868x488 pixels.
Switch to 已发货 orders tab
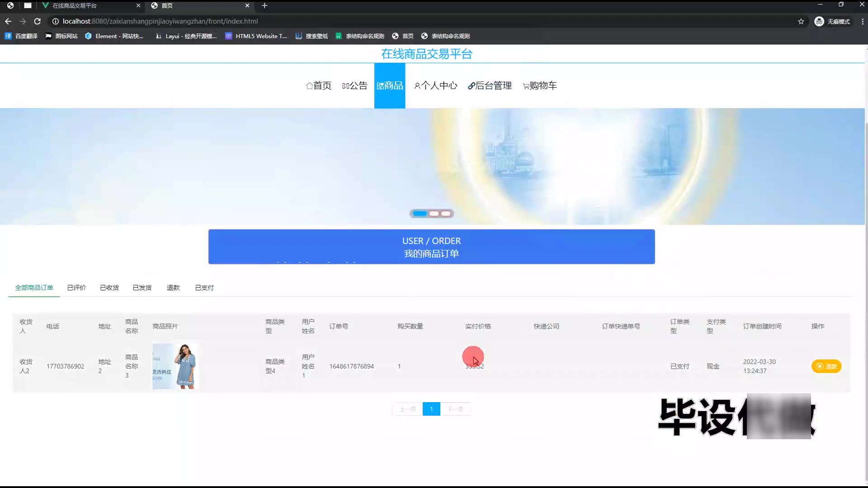pyautogui.click(x=142, y=288)
